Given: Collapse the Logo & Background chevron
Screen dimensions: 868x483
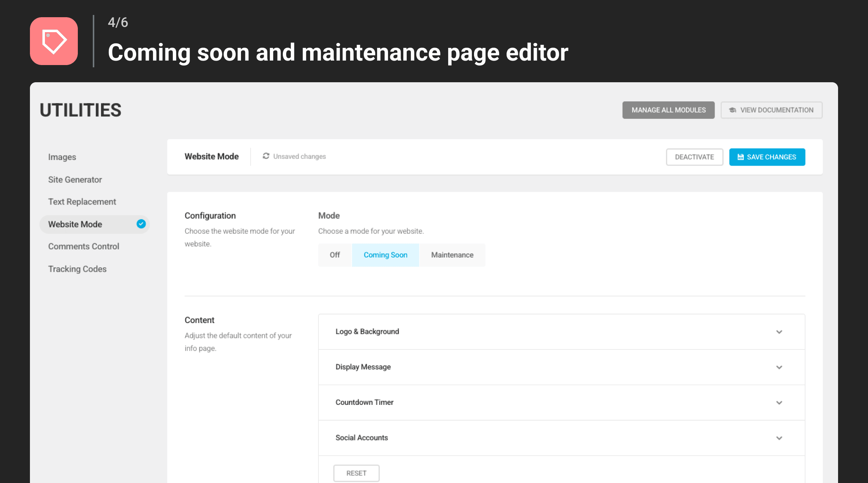Looking at the screenshot, I should click(x=780, y=332).
